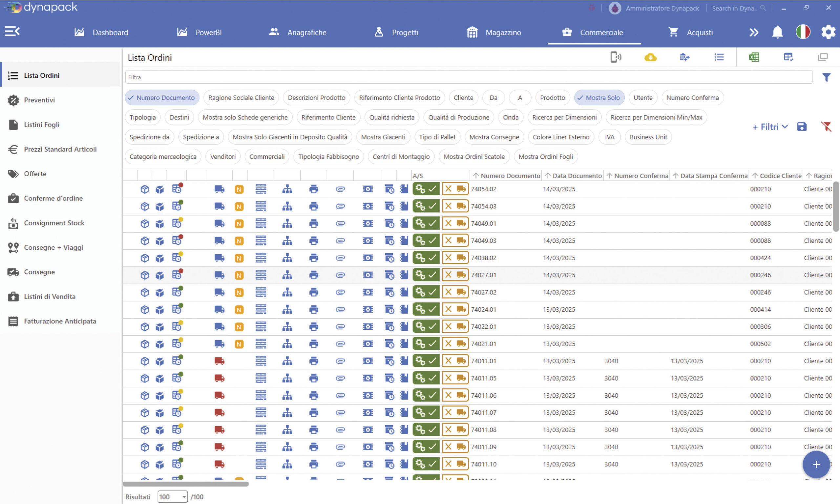Click the orange cancel truck button for 74011.05
Image resolution: width=840 pixels, height=504 pixels.
coord(455,378)
